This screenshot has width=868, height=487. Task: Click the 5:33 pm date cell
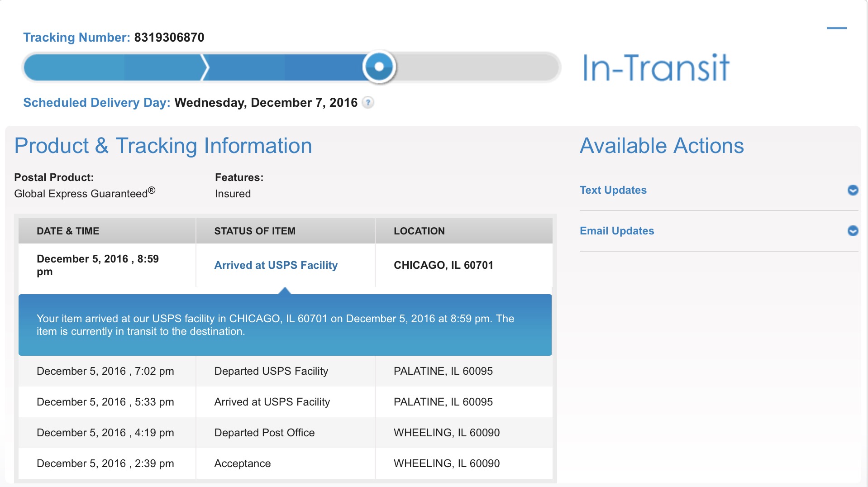pos(105,402)
